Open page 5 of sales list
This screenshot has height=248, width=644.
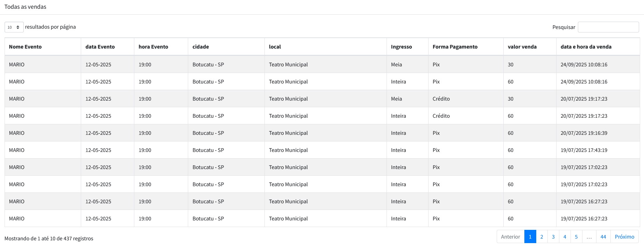point(576,237)
